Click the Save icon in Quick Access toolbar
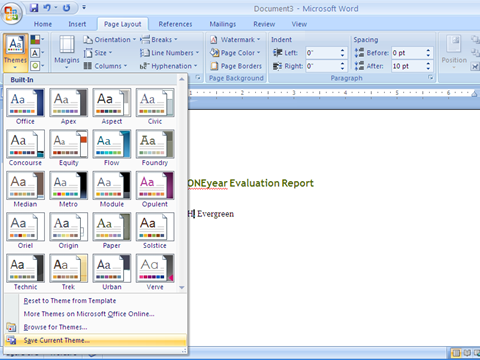Viewport: 480px width, 360px height. point(34,8)
